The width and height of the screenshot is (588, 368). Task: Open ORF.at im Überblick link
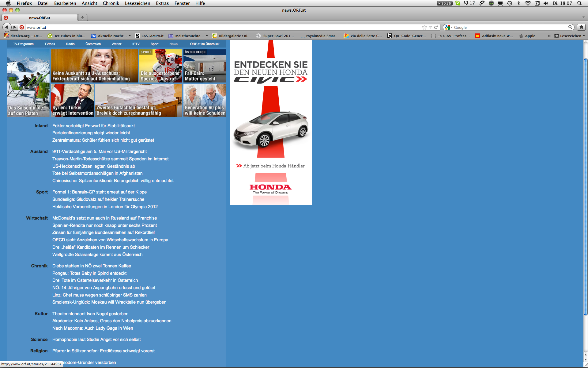tap(205, 44)
